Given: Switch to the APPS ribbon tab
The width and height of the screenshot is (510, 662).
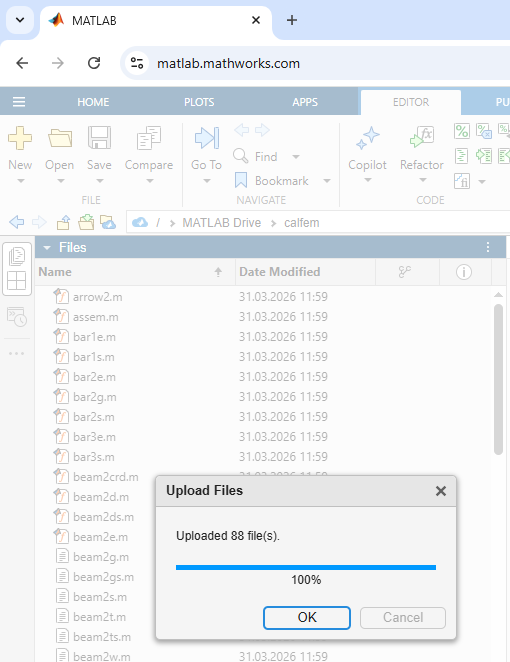Looking at the screenshot, I should pos(305,102).
